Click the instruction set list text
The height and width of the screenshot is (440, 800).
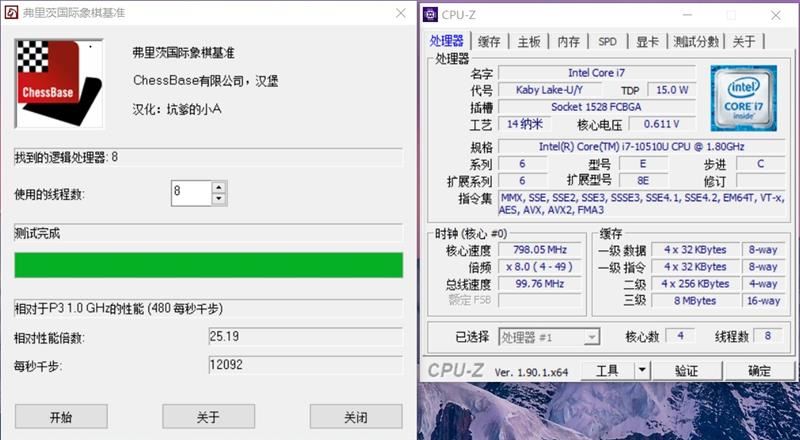641,204
